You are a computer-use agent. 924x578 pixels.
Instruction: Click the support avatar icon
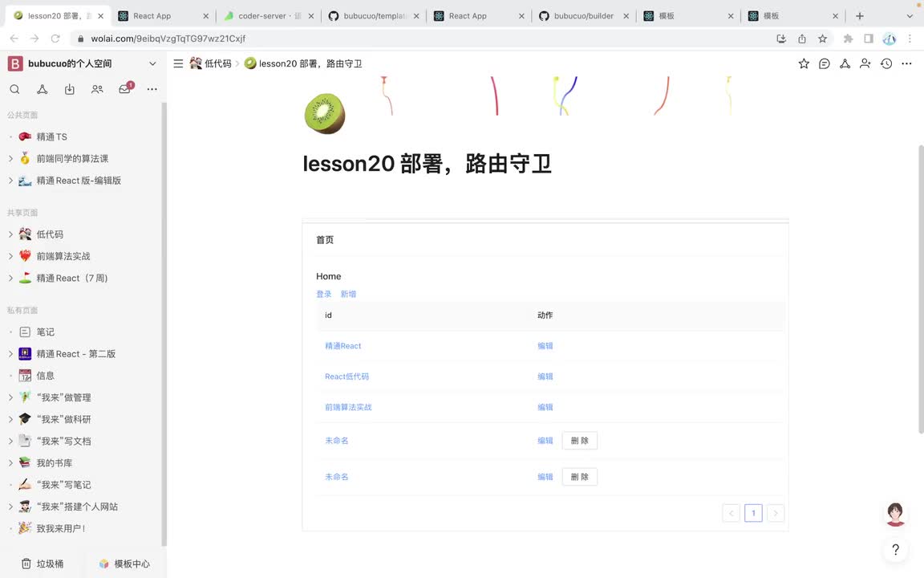click(x=895, y=515)
